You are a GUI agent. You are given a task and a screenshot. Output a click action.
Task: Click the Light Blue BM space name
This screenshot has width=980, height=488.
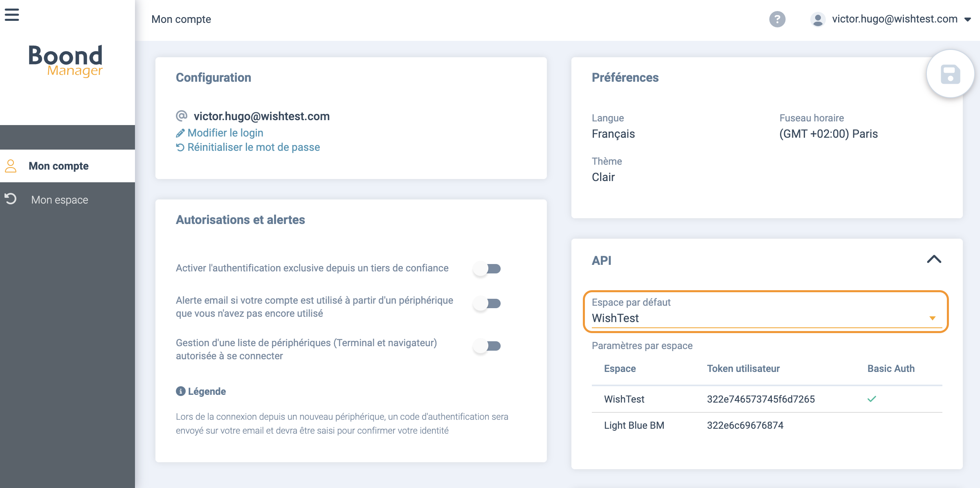click(x=634, y=425)
